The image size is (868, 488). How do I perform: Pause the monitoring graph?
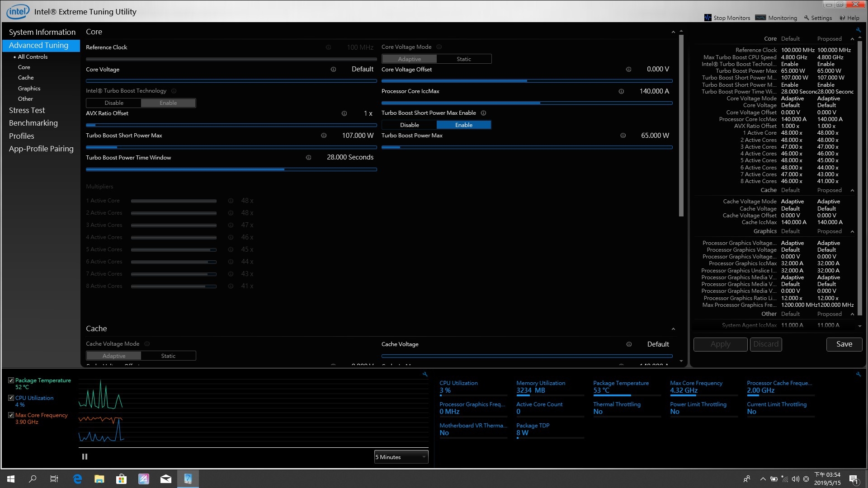click(x=85, y=457)
